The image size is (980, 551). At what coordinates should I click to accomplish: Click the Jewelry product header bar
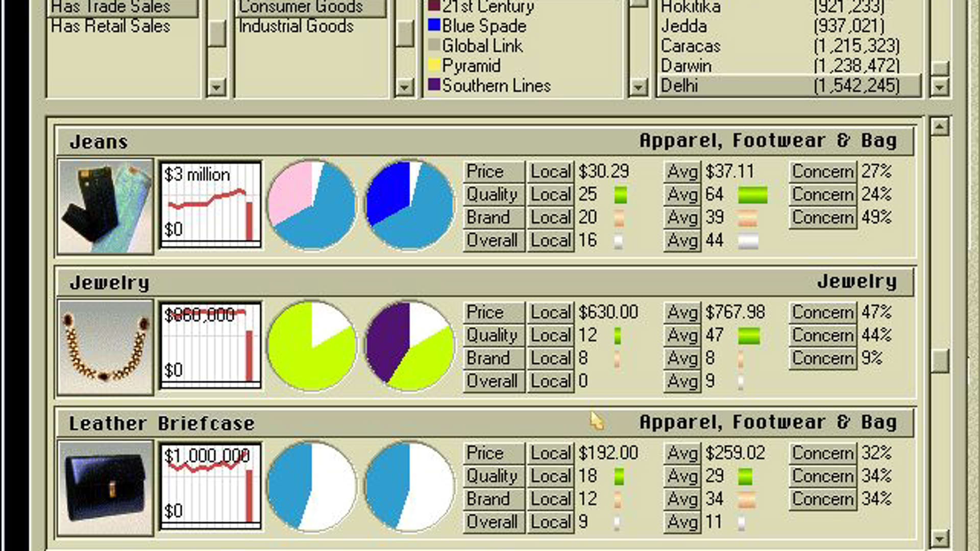[x=485, y=282]
